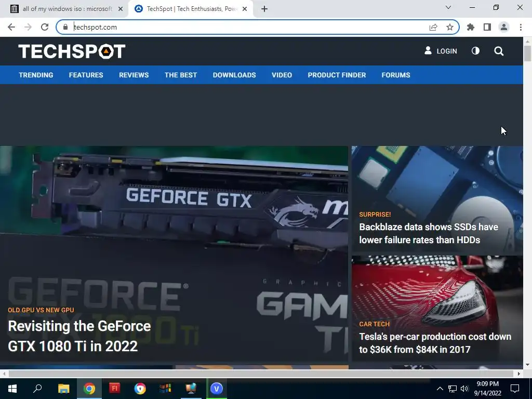Screen dimensions: 532x399
Task: Show hidden system tray icons
Action: click(x=440, y=389)
